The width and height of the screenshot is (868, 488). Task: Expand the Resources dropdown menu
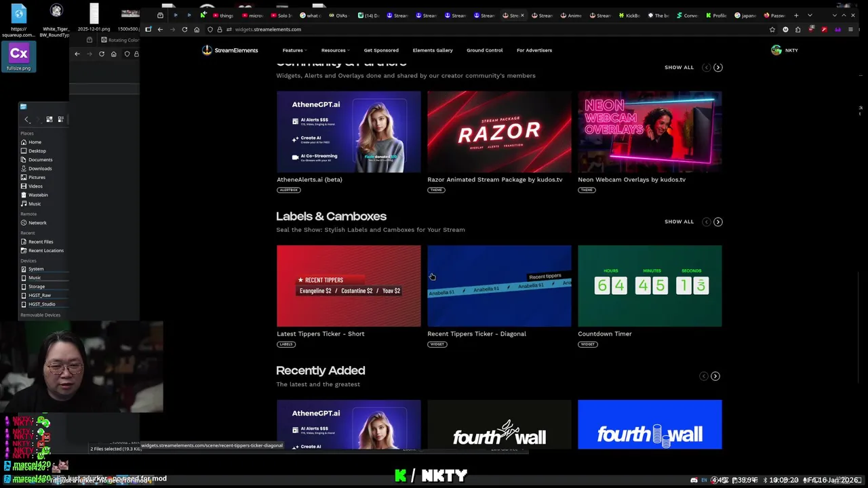point(335,50)
